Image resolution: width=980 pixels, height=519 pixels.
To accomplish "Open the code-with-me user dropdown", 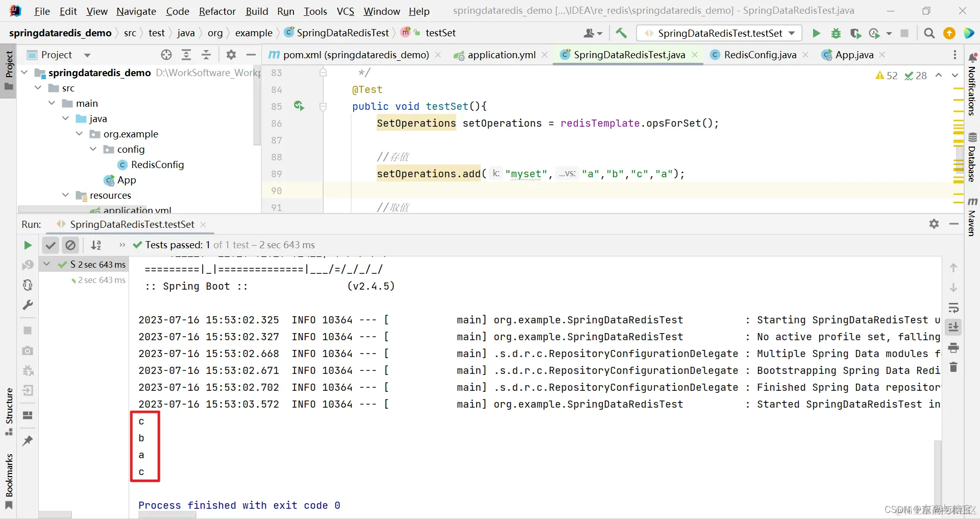I will coord(593,33).
